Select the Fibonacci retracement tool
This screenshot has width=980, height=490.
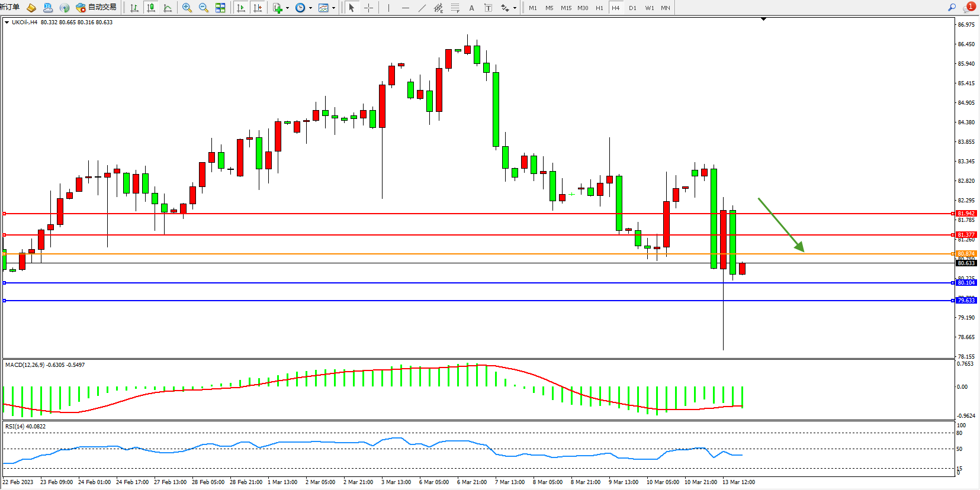(x=455, y=8)
